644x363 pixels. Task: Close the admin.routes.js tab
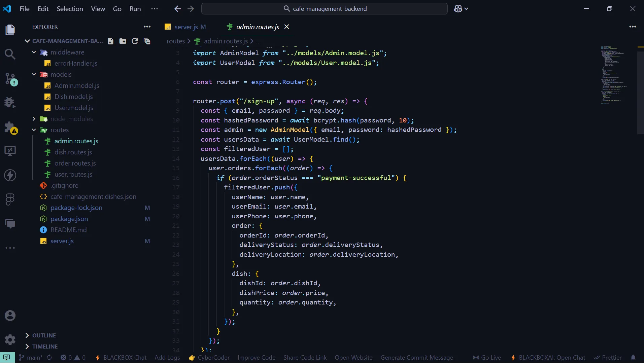[286, 27]
